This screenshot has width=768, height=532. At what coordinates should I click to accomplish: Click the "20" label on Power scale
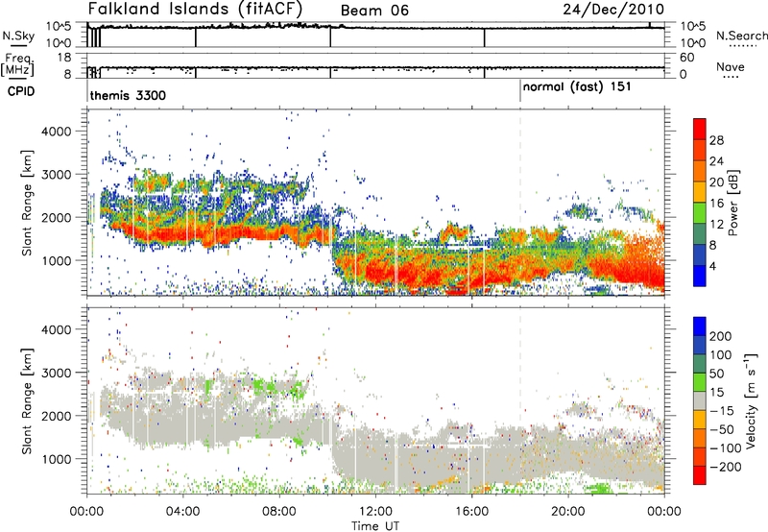click(716, 182)
